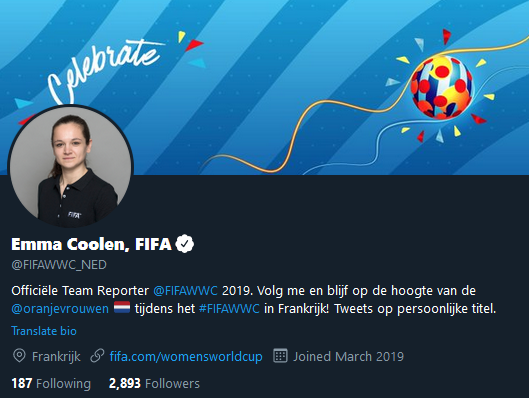Click the verified checkmark badge
529x398 pixels.
point(185,244)
